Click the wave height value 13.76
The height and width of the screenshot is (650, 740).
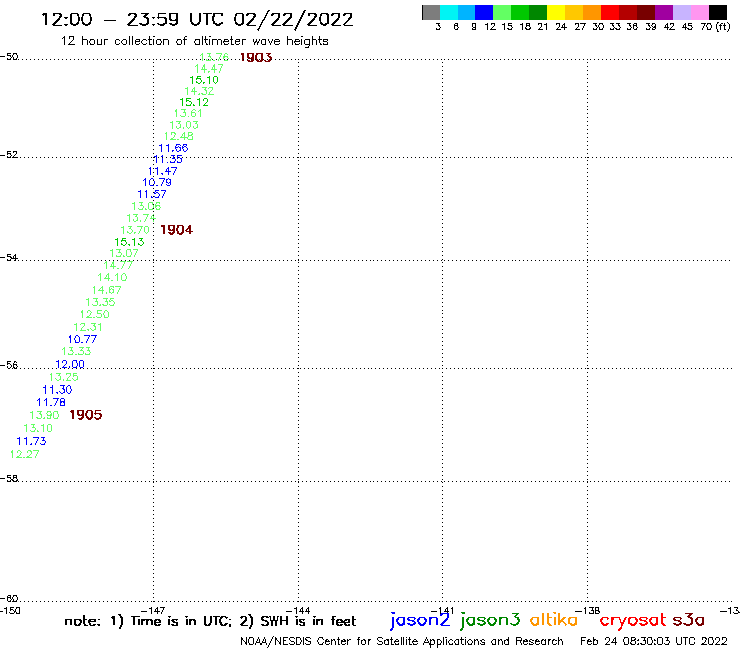(214, 57)
